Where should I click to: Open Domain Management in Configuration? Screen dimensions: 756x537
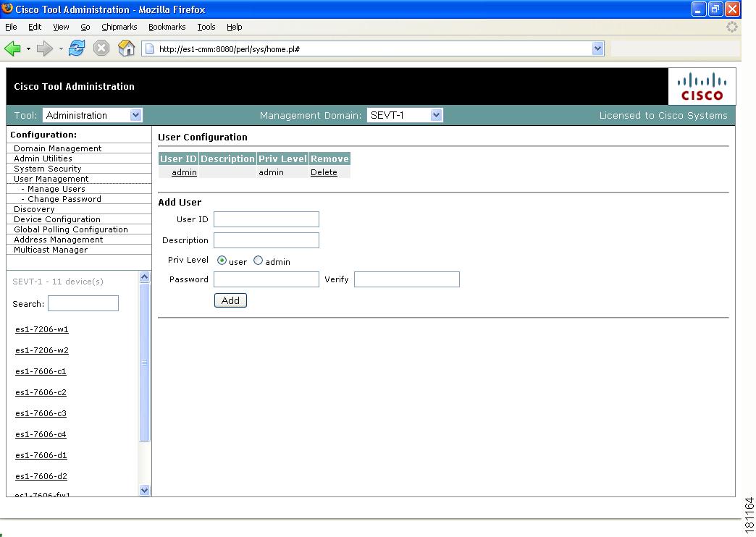tap(57, 148)
